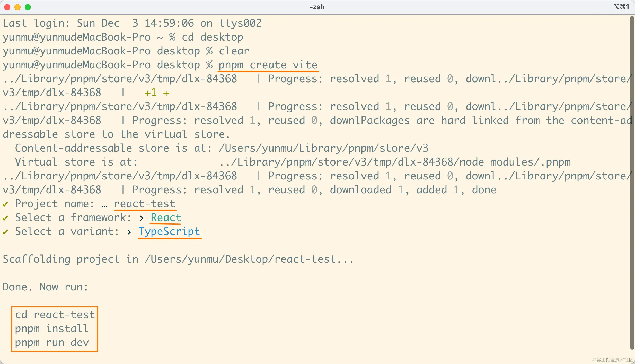
Task: Click the green 'React' framework value
Action: (x=166, y=218)
